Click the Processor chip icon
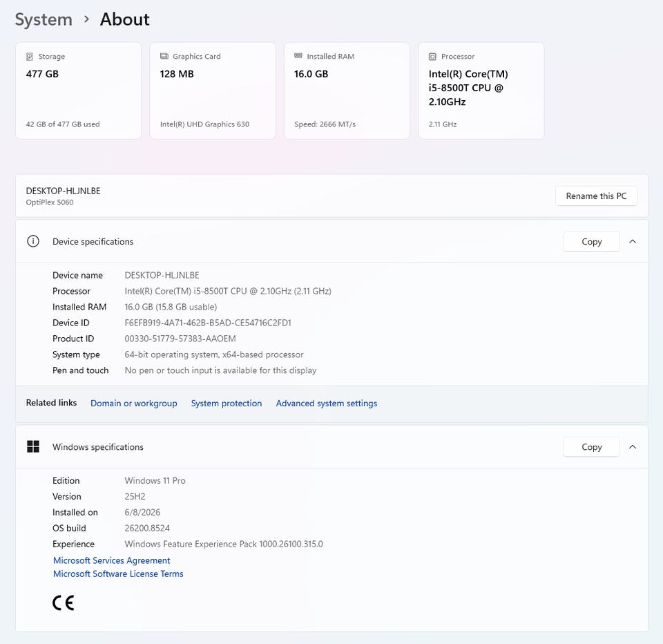Screen dimensions: 663x644 432,56
